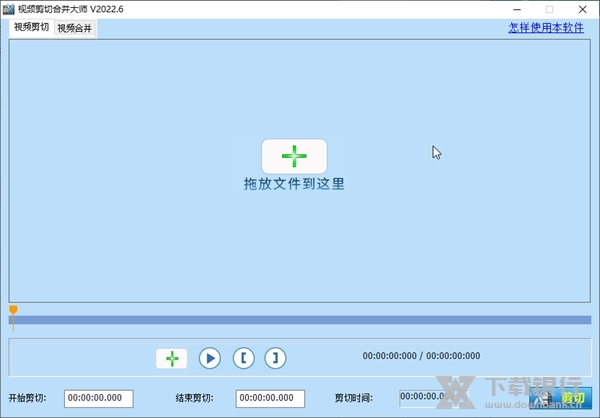The height and width of the screenshot is (418, 600).
Task: Click the 剪切时间 duration field
Action: [433, 398]
